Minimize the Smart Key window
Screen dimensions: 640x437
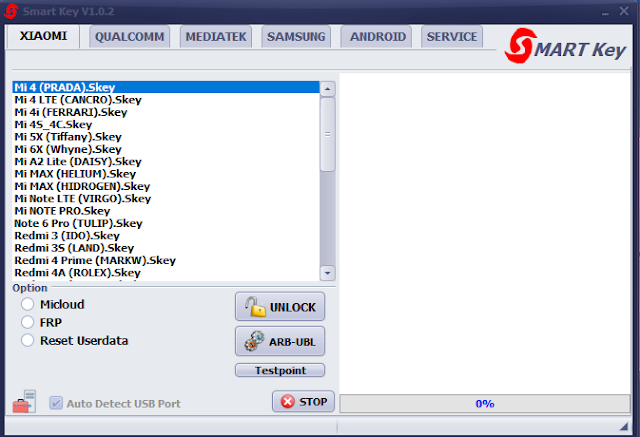[605, 12]
